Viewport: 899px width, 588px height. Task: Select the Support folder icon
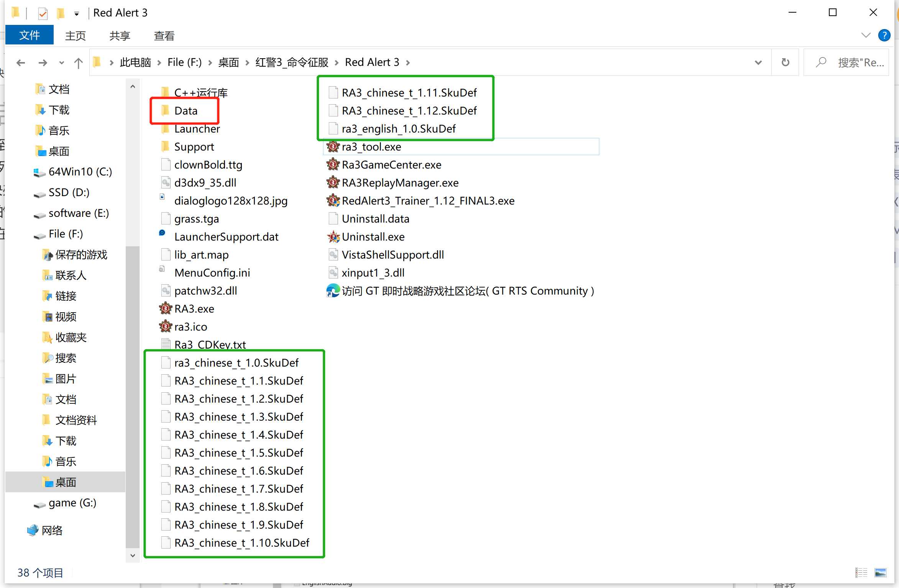pos(166,146)
